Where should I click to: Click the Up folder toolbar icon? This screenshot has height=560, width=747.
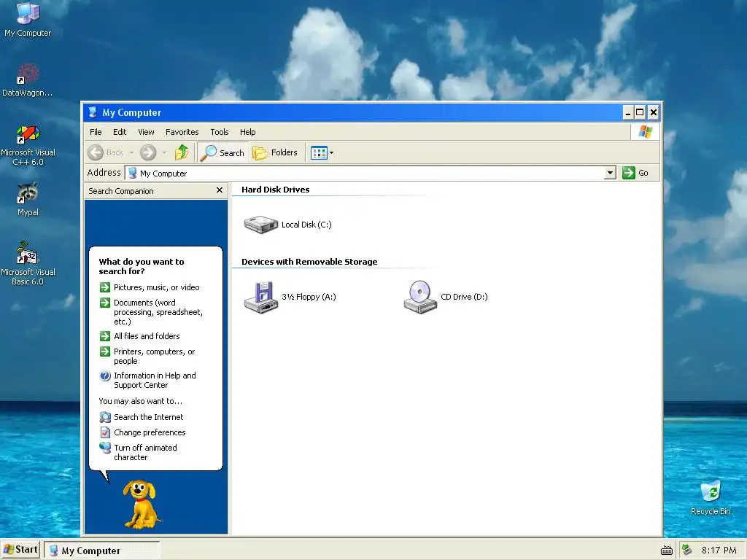(x=182, y=152)
